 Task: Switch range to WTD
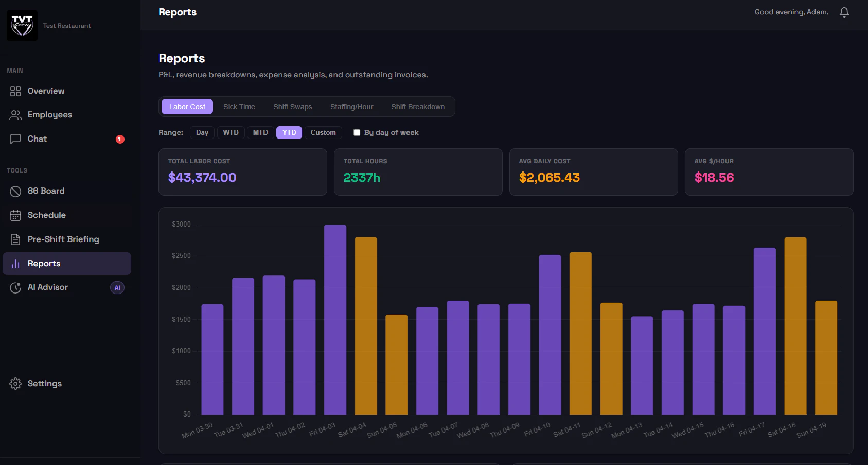click(x=231, y=132)
